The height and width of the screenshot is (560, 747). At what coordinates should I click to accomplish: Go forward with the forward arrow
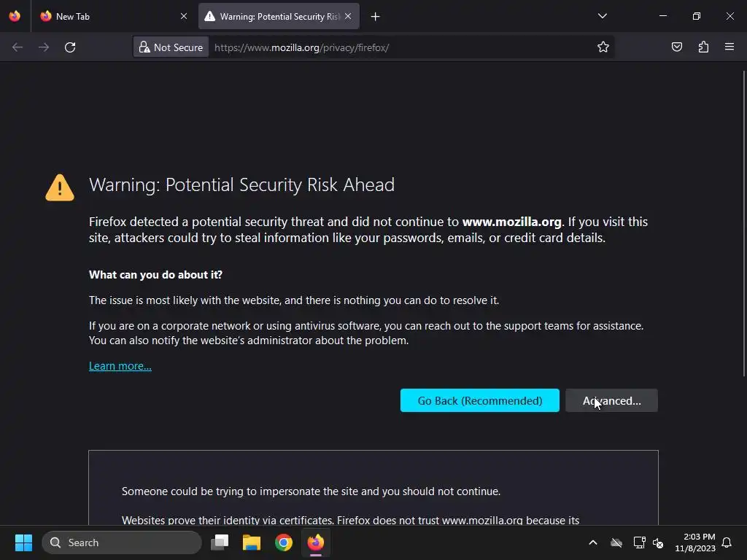click(x=44, y=47)
